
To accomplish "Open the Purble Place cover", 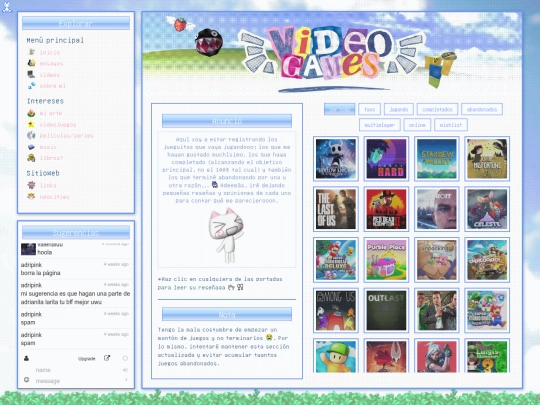I will coord(386,260).
